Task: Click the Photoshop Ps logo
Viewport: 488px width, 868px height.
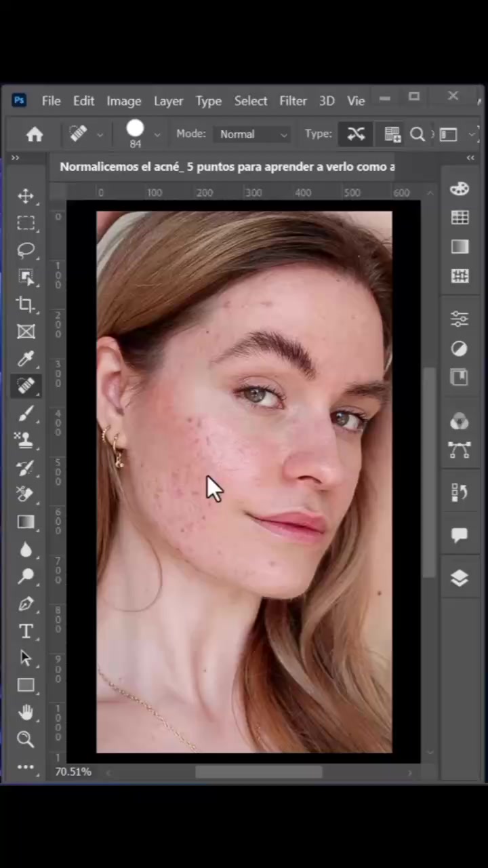Action: click(x=19, y=100)
